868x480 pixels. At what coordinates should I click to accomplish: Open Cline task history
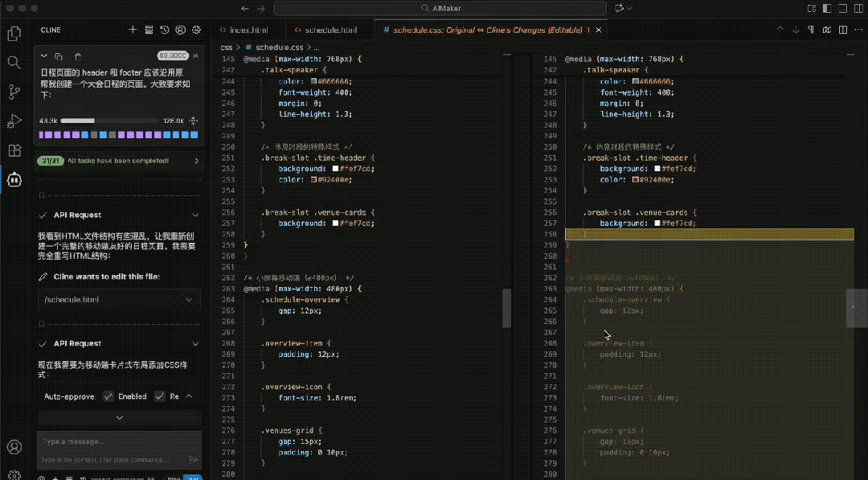click(x=164, y=30)
